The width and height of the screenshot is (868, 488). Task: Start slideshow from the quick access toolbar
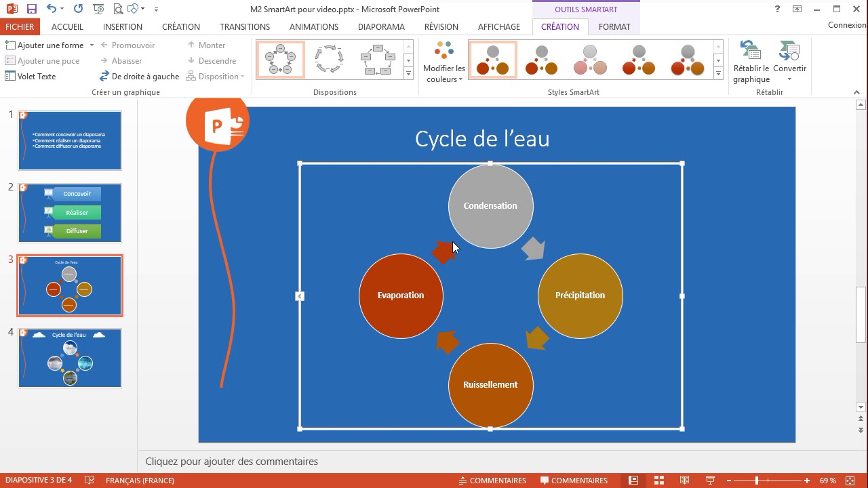100,9
